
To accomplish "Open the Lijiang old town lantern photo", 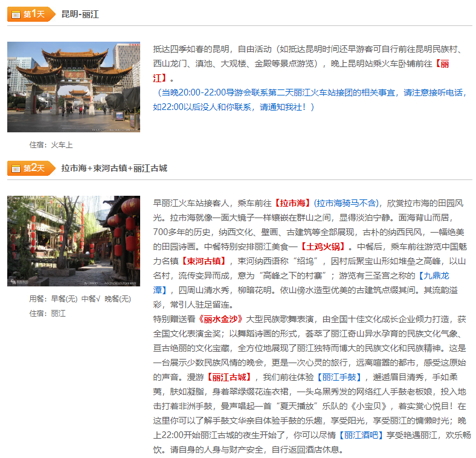I will pos(74,241).
